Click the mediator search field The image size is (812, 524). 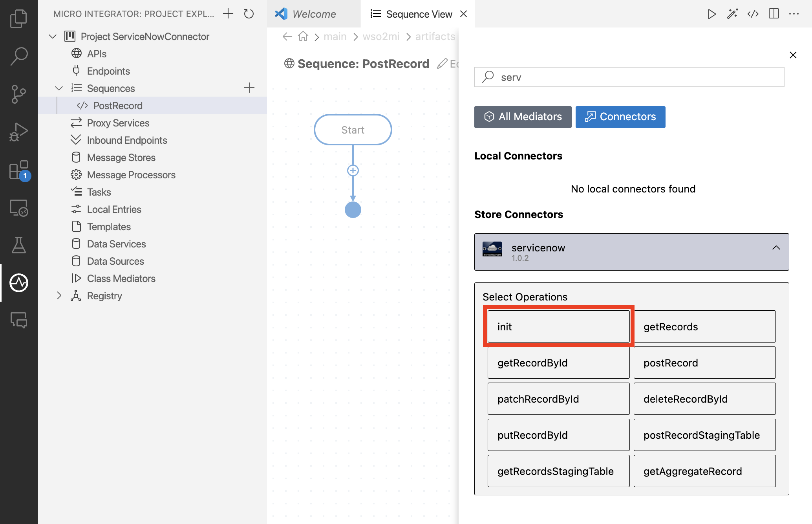[x=629, y=77]
